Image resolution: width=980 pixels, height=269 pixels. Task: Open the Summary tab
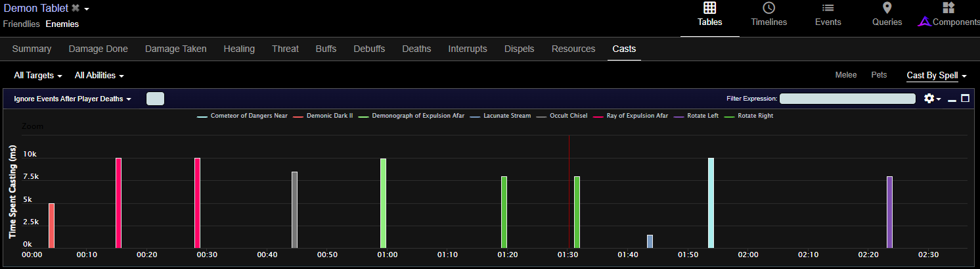[x=32, y=49]
